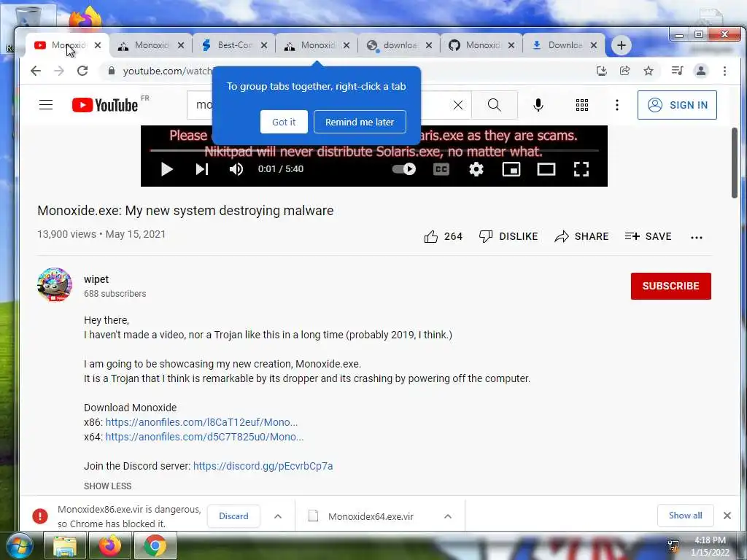Click the browser forward arrow

click(59, 71)
